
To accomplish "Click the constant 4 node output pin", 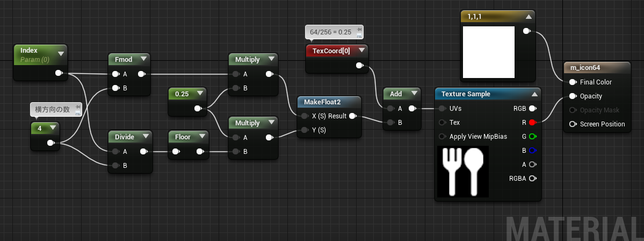I will pos(50,143).
